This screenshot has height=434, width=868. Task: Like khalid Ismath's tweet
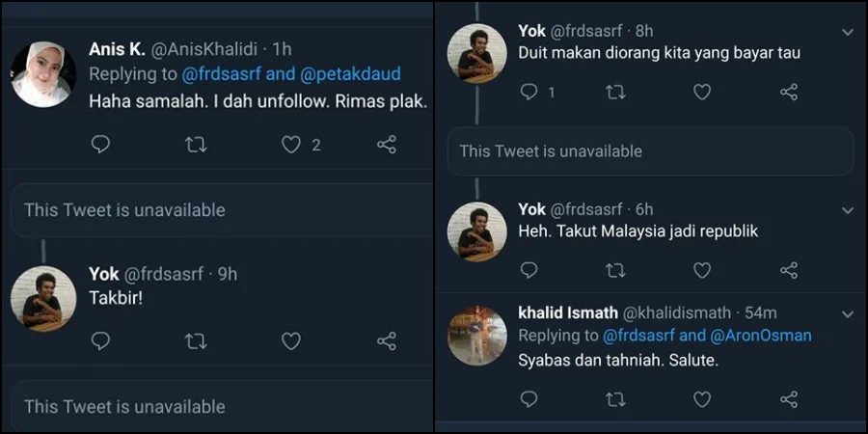click(702, 398)
